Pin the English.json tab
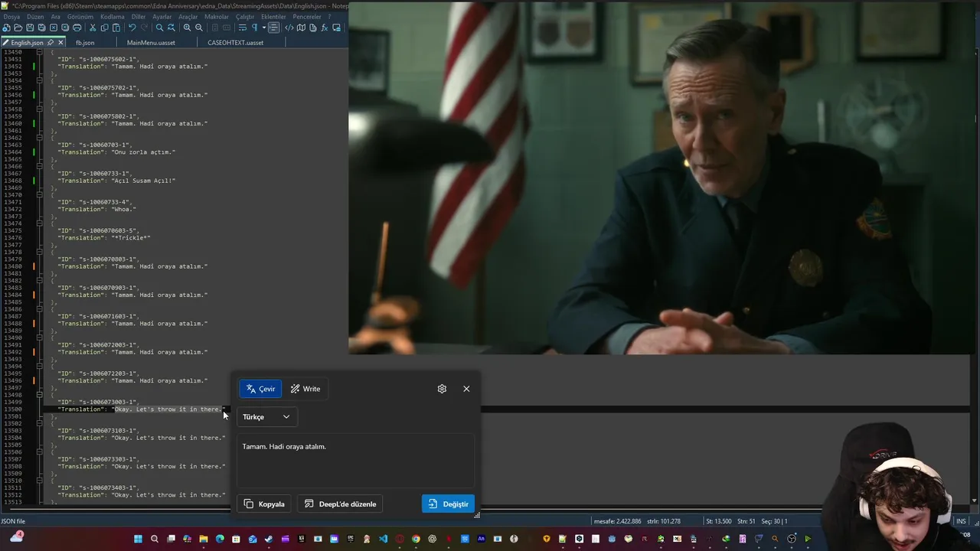 [x=51, y=43]
